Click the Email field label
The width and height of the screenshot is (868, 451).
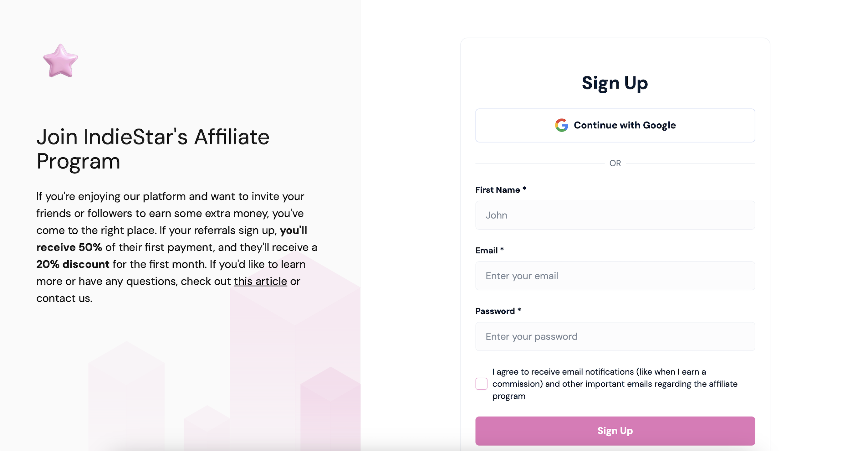(x=486, y=250)
